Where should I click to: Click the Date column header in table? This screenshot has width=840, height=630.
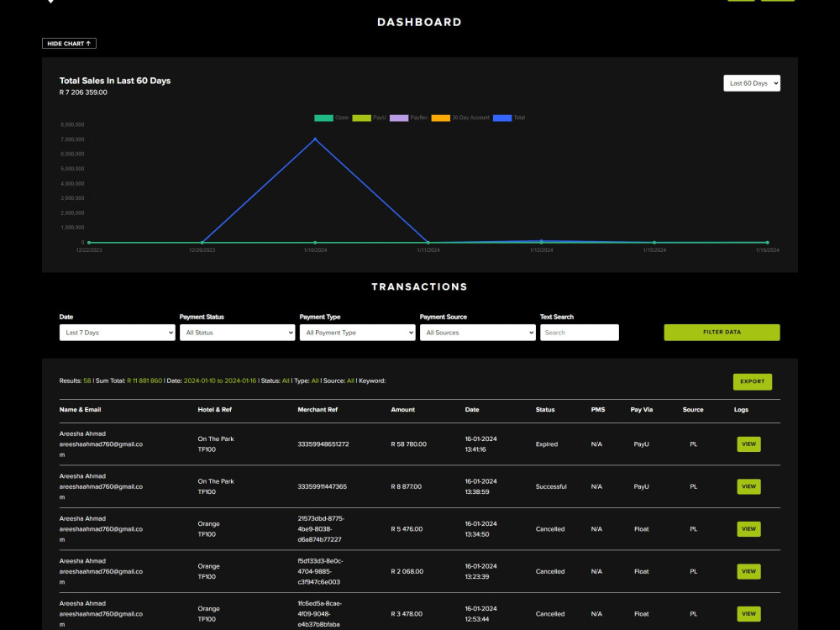[x=471, y=410]
